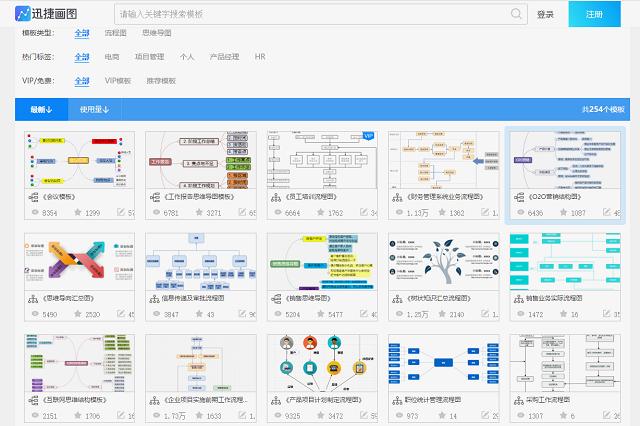Open the 职位统计管理流程图 thumbnail
Image resolution: width=640 pixels, height=426 pixels.
[444, 363]
